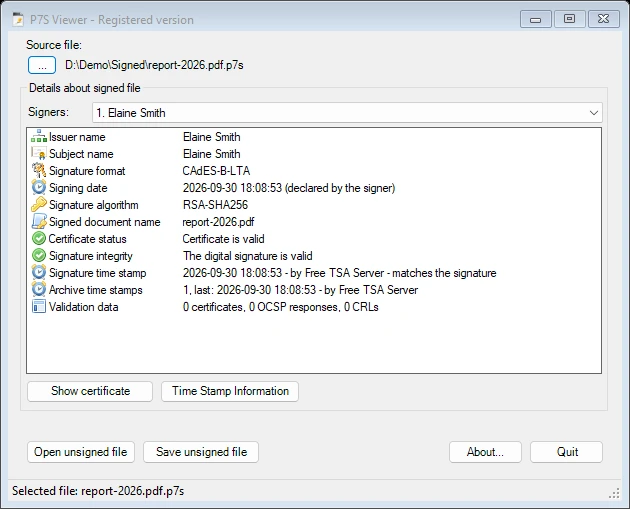Click the Signature format icon
This screenshot has height=509, width=630.
coord(39,170)
